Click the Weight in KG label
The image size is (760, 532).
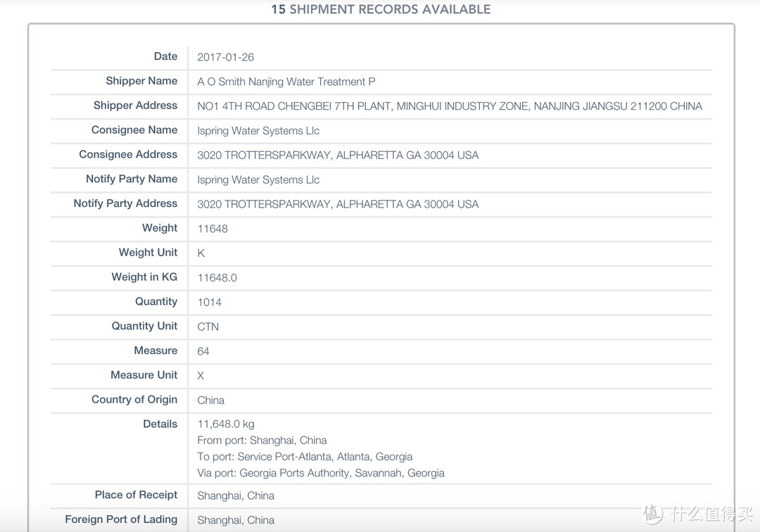pyautogui.click(x=144, y=277)
